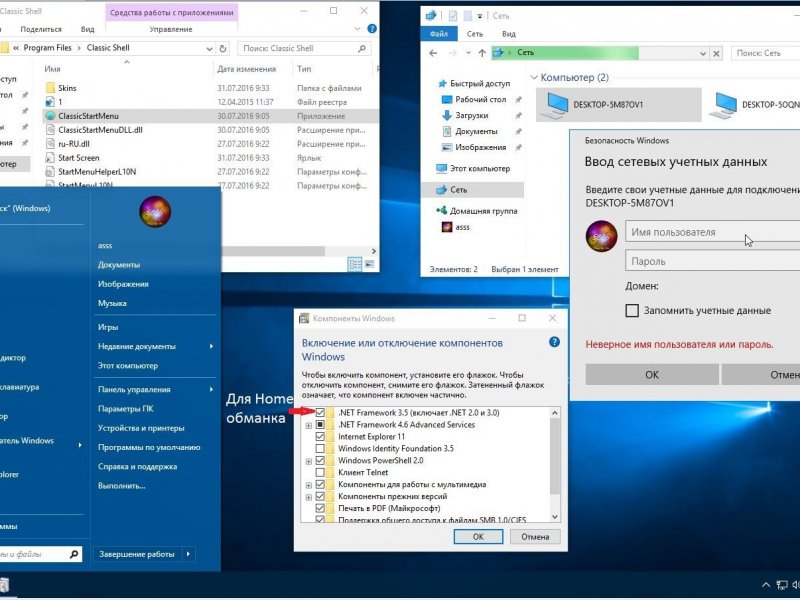Viewport: 800px width, 600px height.
Task: Switch to details view icon in Classic Shell window
Action: 355,264
